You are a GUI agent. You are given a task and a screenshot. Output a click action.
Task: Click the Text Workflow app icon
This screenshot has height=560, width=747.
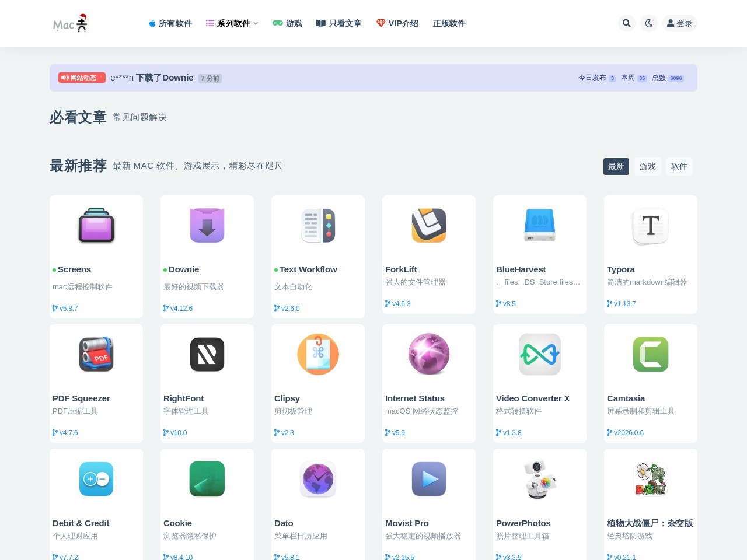(x=318, y=225)
